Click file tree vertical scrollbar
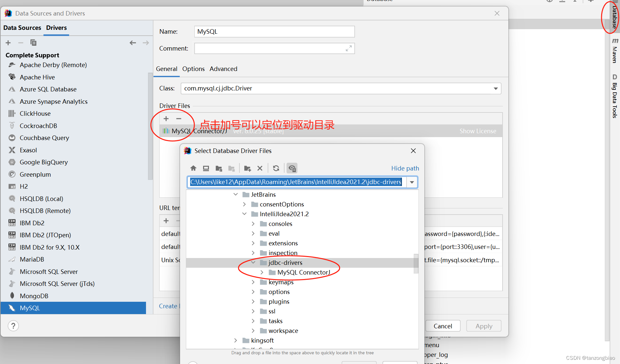The image size is (620, 364). [416, 264]
